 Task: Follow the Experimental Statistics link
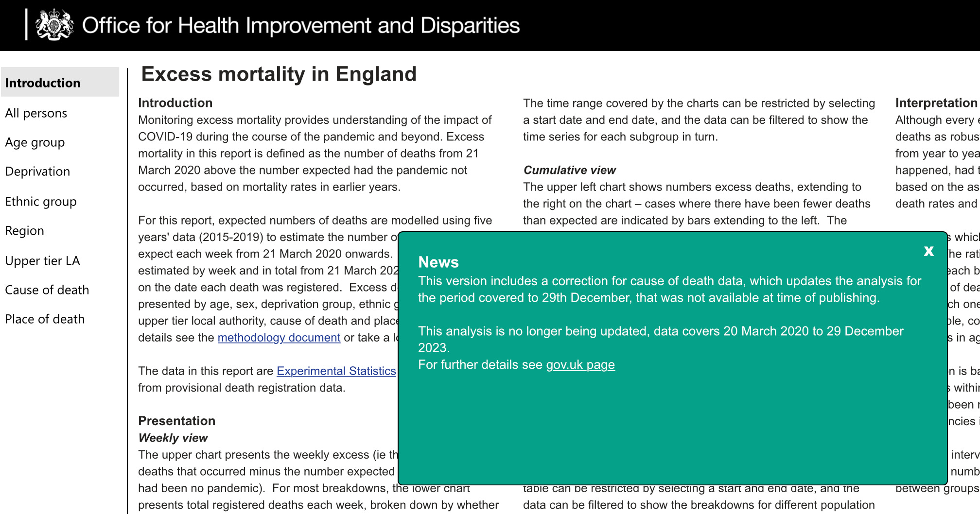pyautogui.click(x=336, y=371)
